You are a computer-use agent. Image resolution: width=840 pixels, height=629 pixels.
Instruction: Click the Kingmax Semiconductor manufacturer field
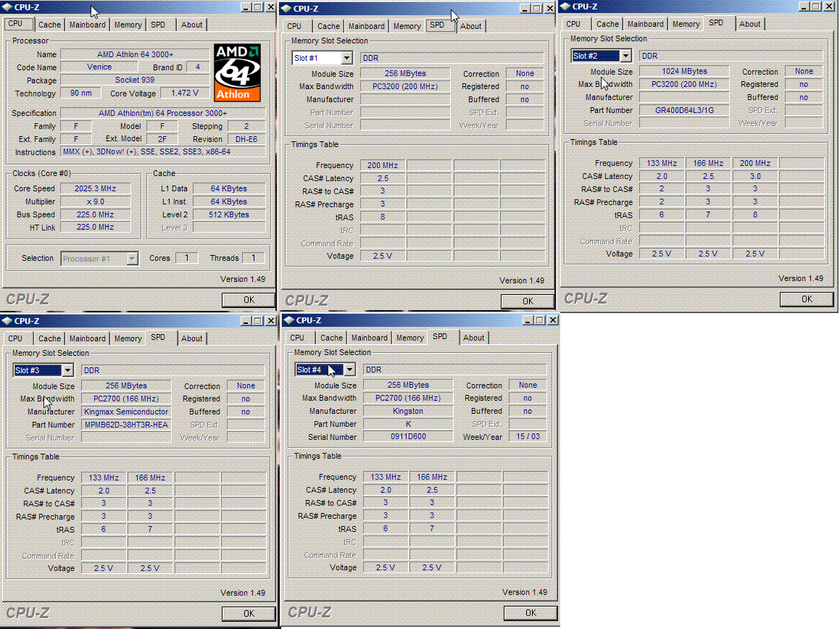pos(126,412)
